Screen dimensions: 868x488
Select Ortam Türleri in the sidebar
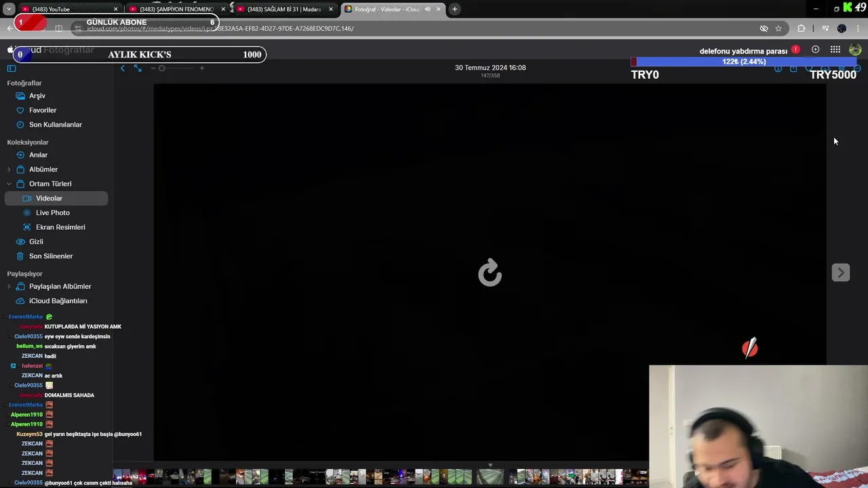click(x=50, y=184)
